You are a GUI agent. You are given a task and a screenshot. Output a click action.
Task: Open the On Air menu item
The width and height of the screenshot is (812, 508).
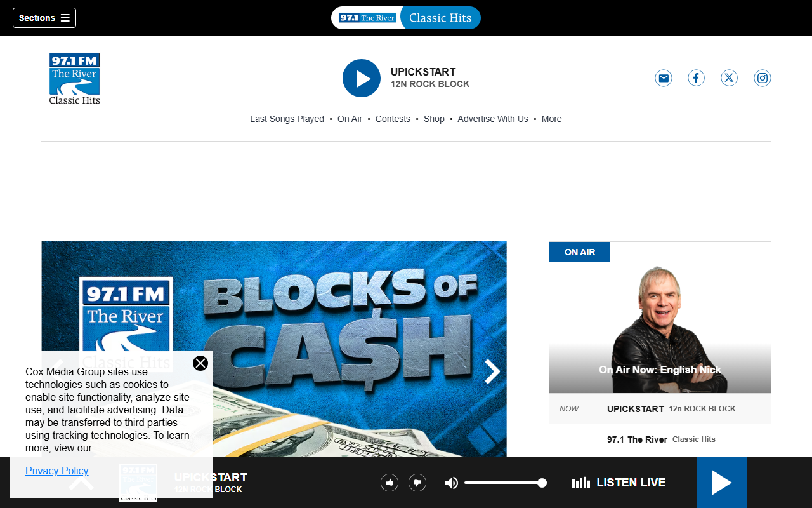[350, 119]
